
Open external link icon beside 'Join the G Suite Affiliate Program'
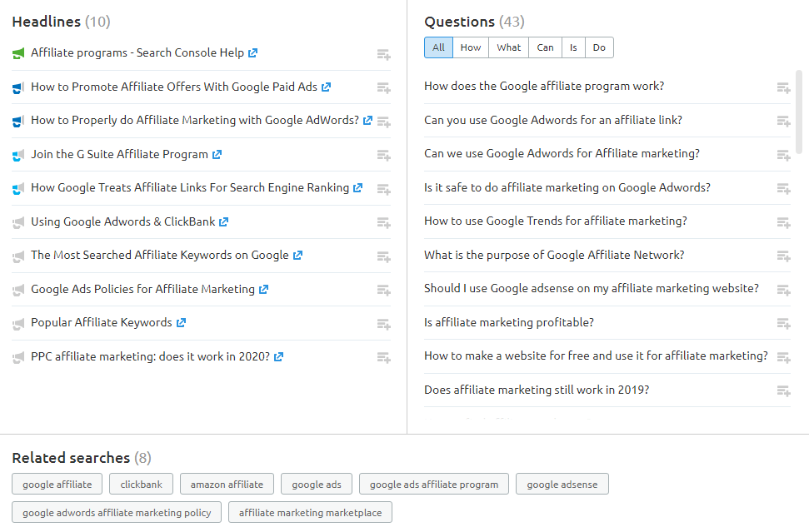pos(217,155)
